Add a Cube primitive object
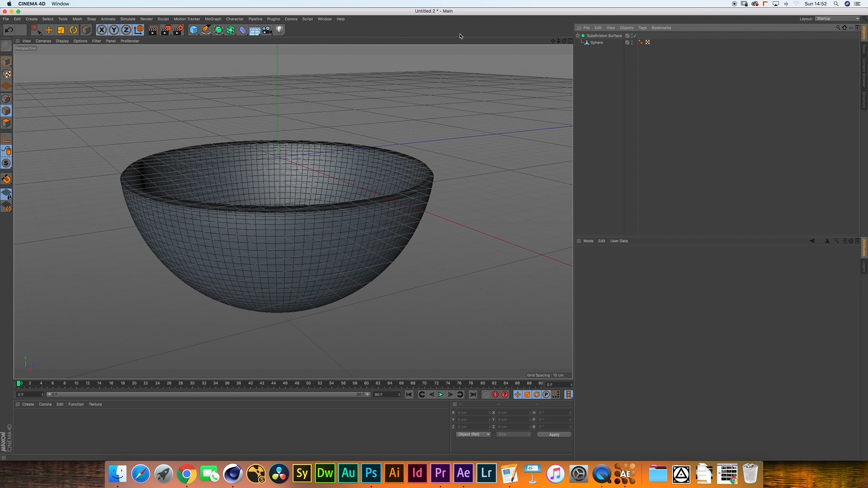 [193, 30]
